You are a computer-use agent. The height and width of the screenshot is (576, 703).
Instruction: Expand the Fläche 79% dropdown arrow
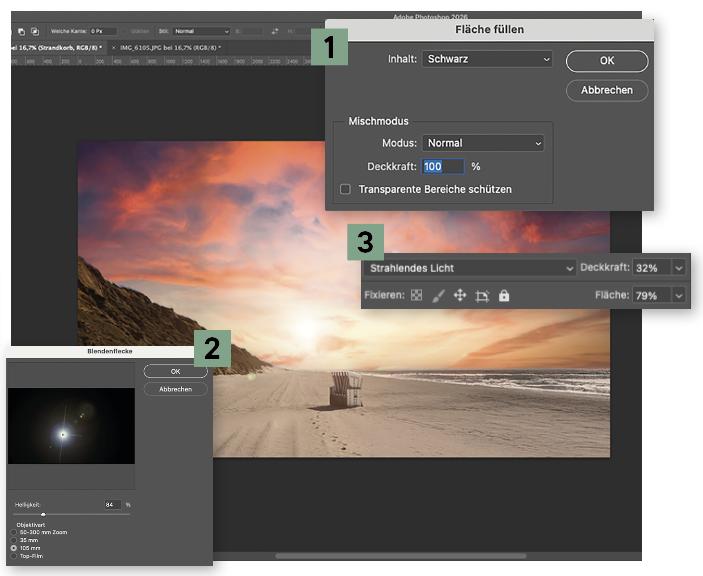[680, 296]
